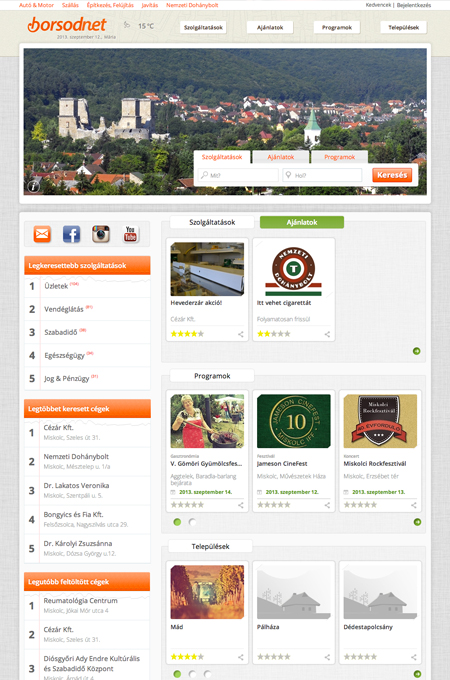Open Programok in the top navigation
The height and width of the screenshot is (680, 450).
[x=337, y=27]
